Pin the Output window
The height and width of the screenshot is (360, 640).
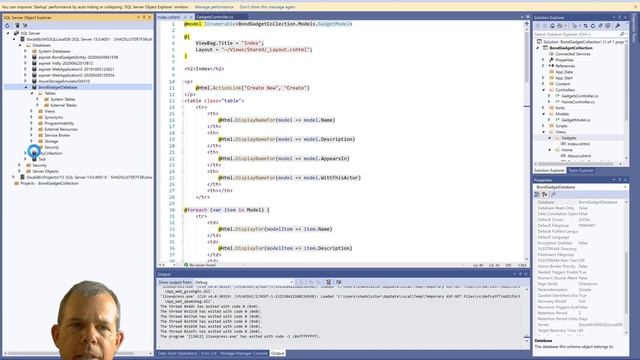tap(520, 274)
